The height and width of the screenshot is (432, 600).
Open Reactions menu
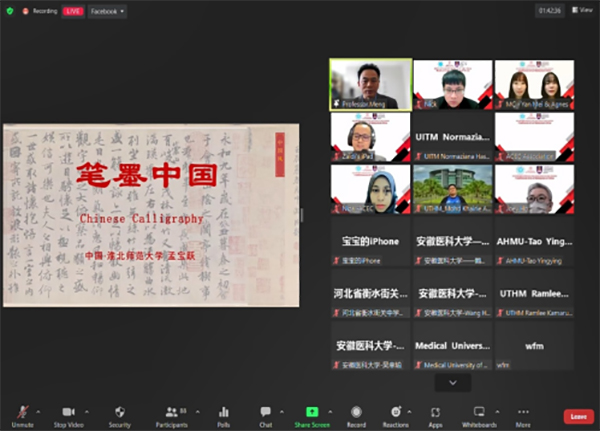pyautogui.click(x=396, y=416)
